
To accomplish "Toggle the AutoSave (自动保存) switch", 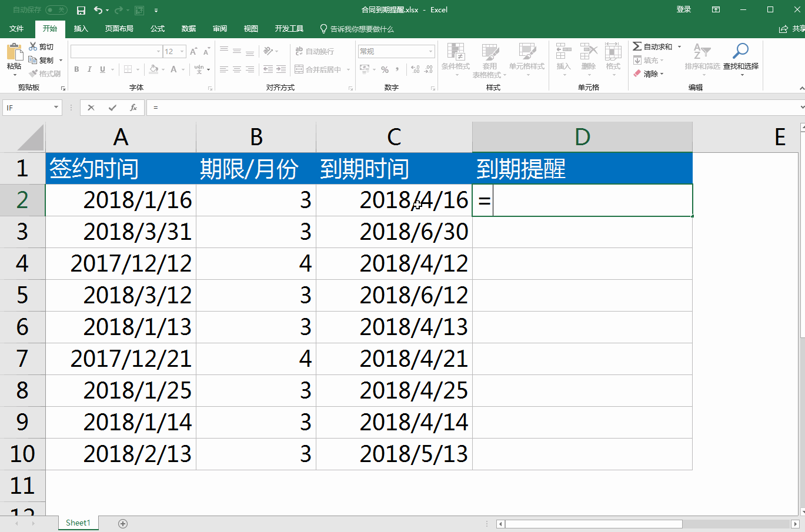I will pyautogui.click(x=56, y=10).
